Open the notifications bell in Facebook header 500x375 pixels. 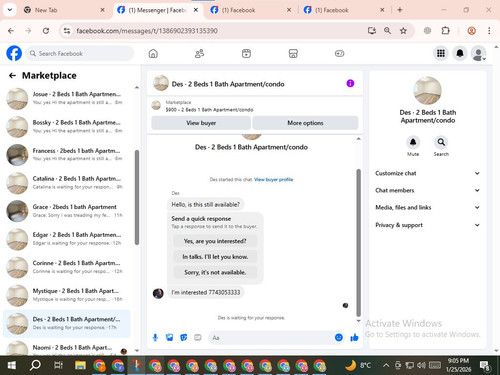pos(460,53)
